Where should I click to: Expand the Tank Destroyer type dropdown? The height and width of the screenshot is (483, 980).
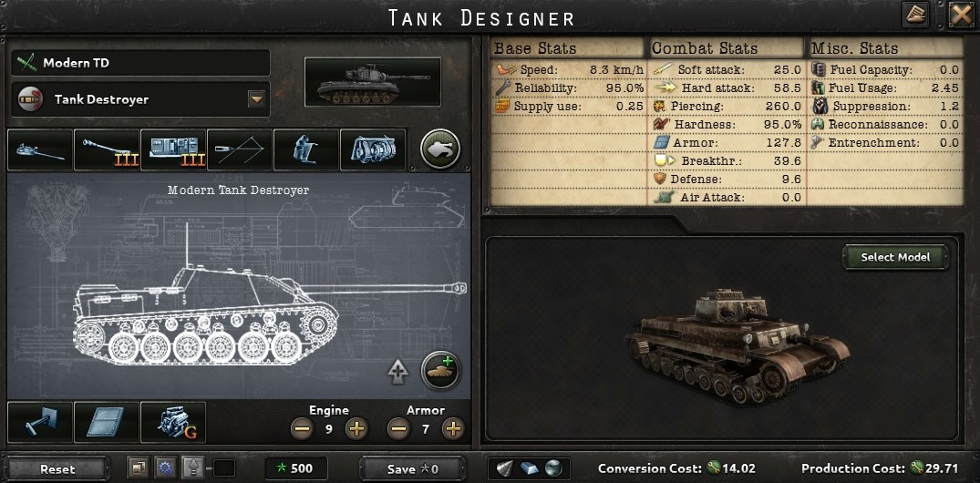pos(257,99)
